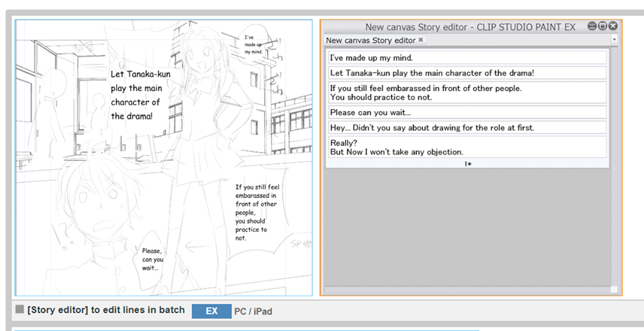Open the tab bar dropdown arrow
644x331 pixels.
614,41
